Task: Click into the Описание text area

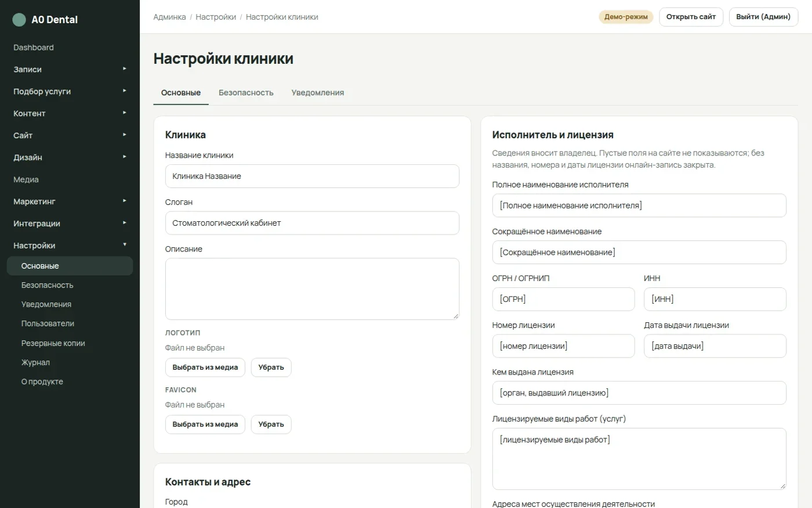Action: tap(312, 289)
